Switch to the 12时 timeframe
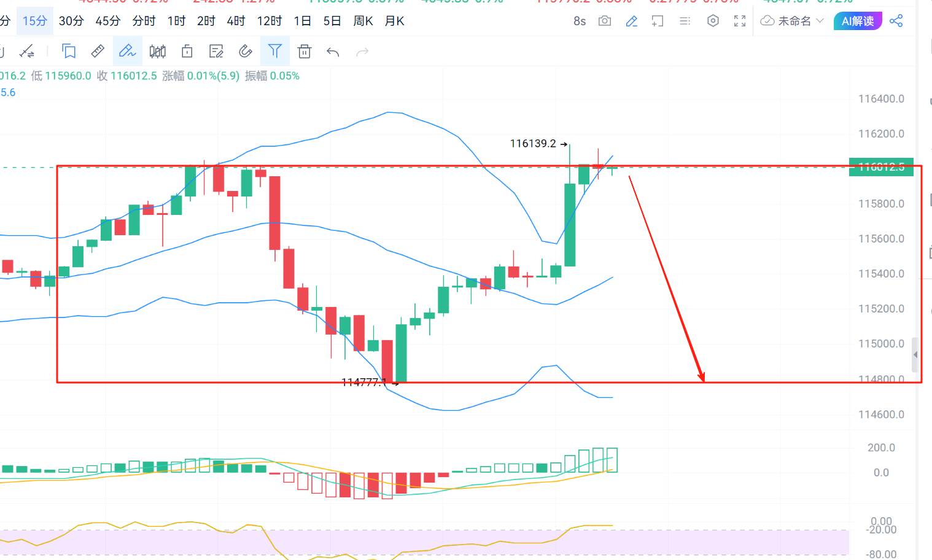Screen dimensions: 932x560 pos(269,21)
